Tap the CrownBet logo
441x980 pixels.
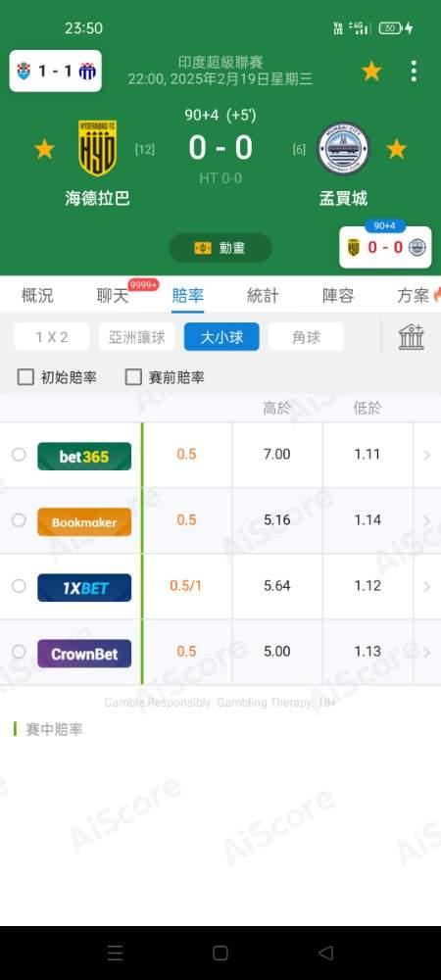pos(84,653)
